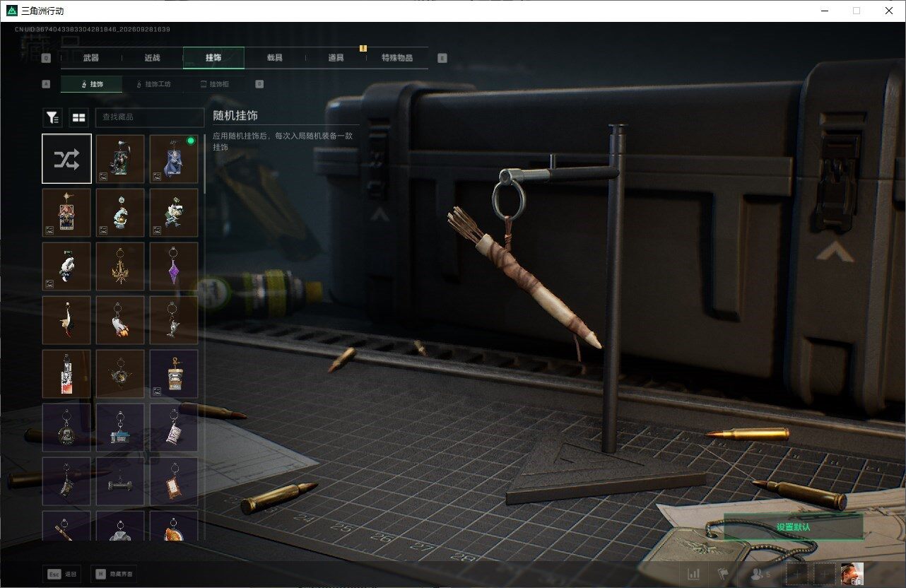The height and width of the screenshot is (588, 906).
Task: Click the player avatar portrait
Action: [852, 573]
